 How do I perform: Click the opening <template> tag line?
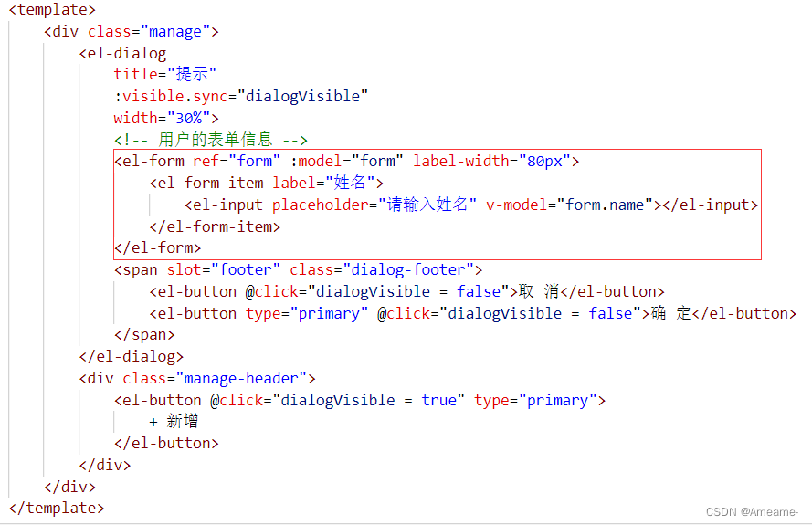pos(52,9)
